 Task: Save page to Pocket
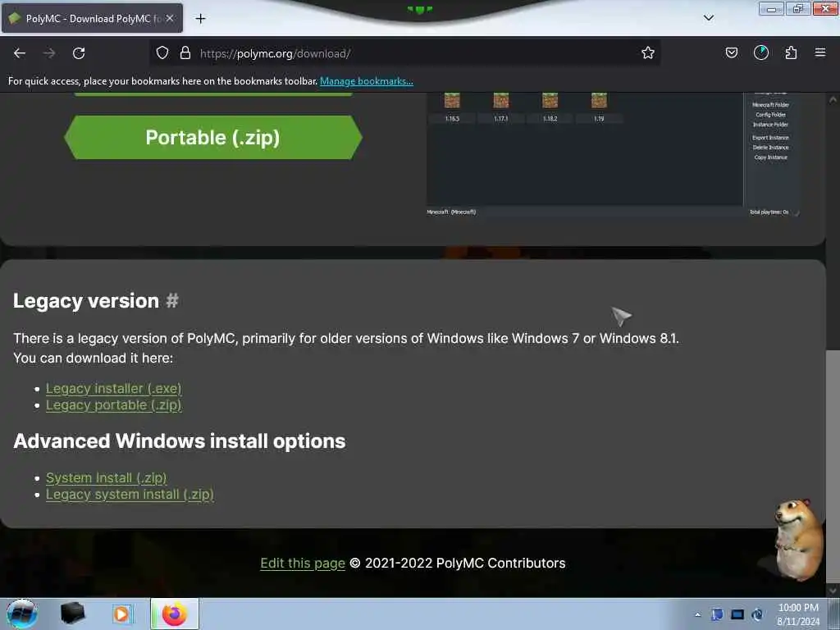pyautogui.click(x=731, y=53)
